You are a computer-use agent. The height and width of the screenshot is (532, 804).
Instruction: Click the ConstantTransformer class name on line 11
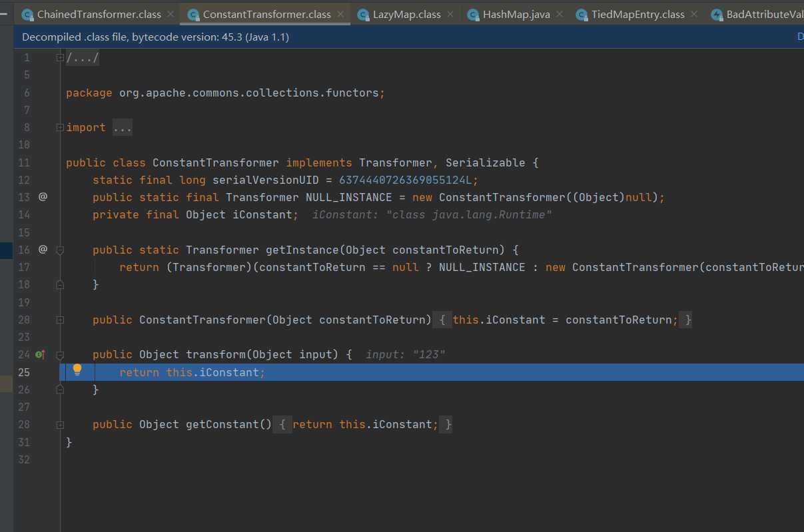216,162
